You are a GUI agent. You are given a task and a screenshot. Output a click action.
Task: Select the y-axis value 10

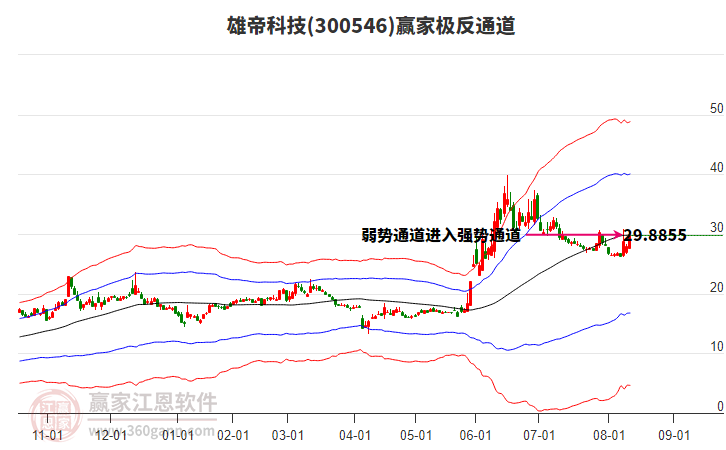point(716,347)
